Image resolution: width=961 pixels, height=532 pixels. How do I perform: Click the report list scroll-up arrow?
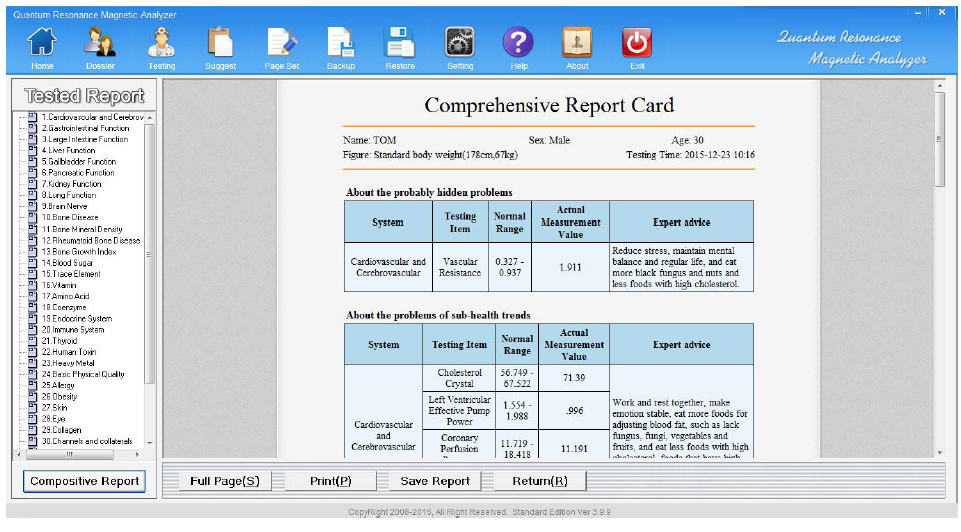(150, 117)
